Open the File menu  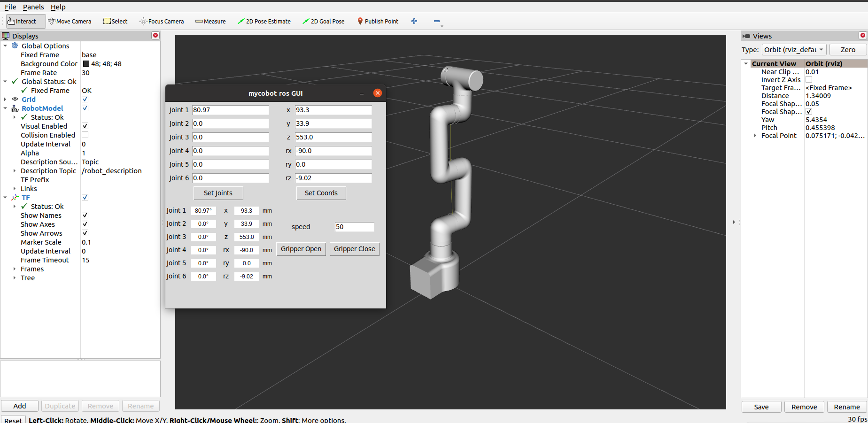pyautogui.click(x=10, y=7)
